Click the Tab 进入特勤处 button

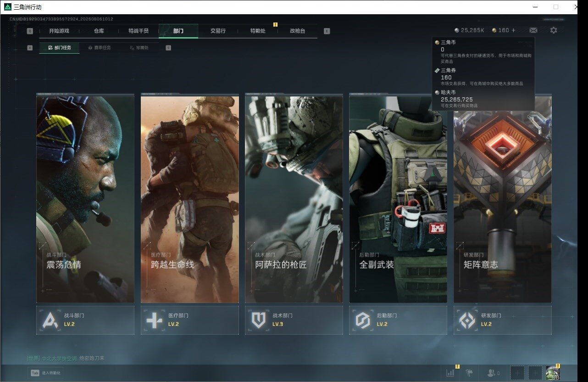coord(45,373)
